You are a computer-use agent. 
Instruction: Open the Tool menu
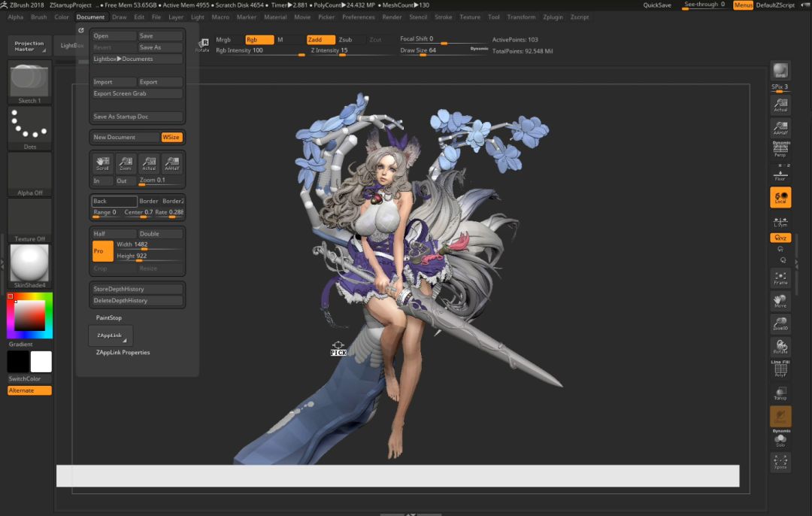tap(493, 17)
